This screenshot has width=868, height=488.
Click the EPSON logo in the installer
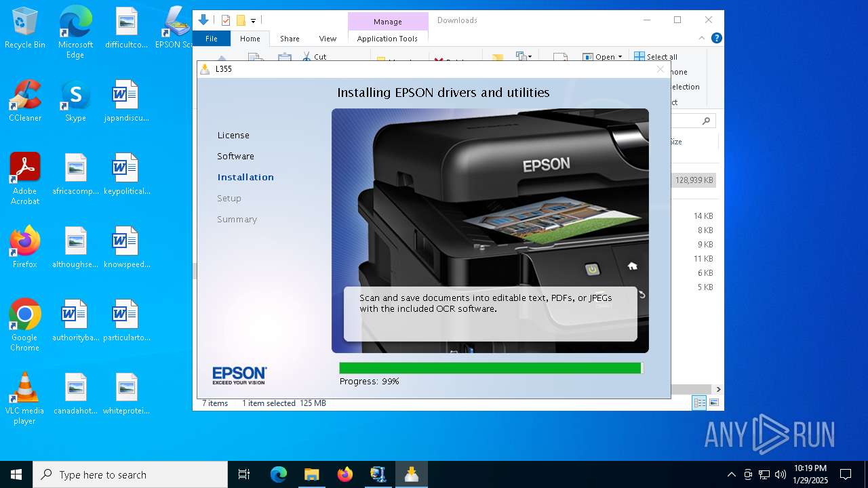[239, 375]
